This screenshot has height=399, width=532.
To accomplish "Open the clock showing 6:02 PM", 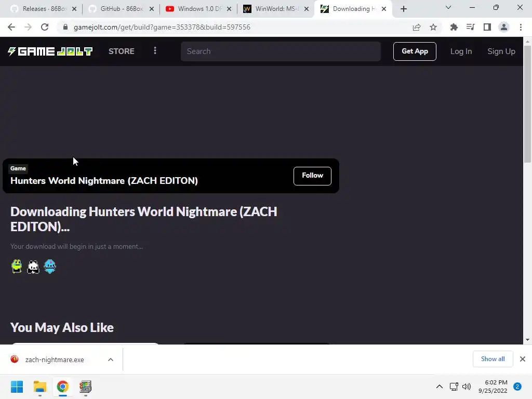I will (493, 387).
